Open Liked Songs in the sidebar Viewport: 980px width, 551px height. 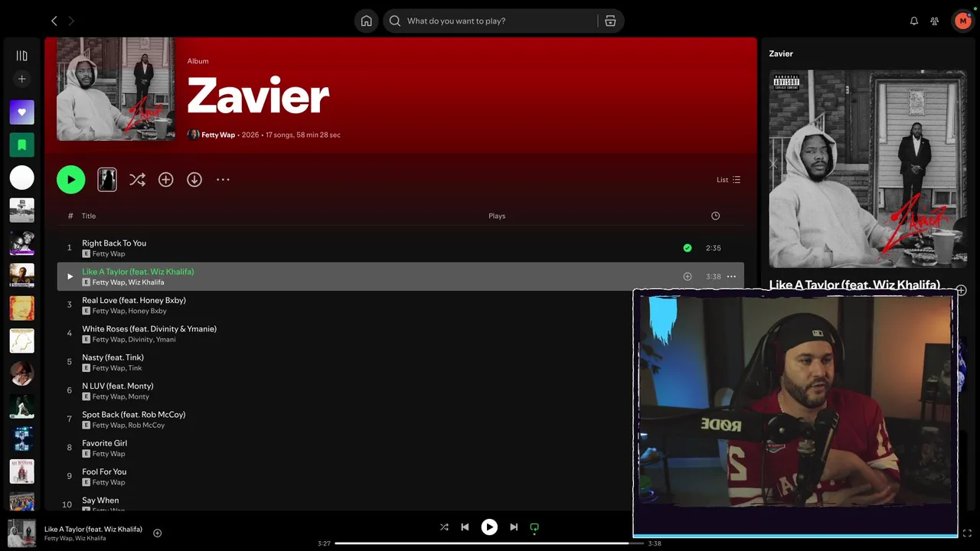[x=21, y=112]
